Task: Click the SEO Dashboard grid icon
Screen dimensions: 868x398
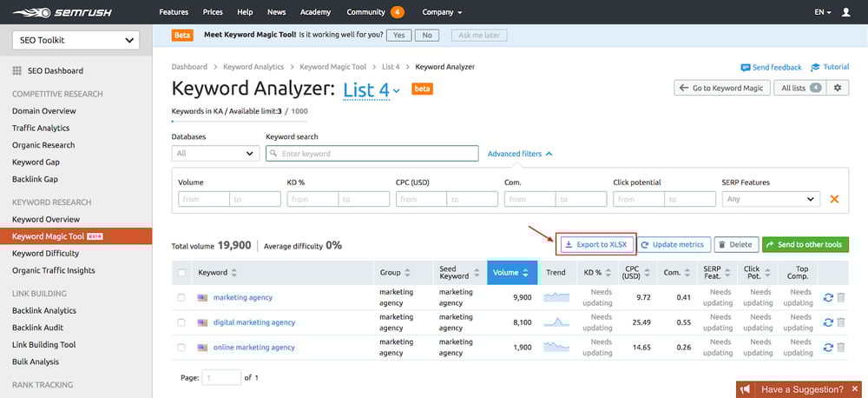Action: (16, 71)
